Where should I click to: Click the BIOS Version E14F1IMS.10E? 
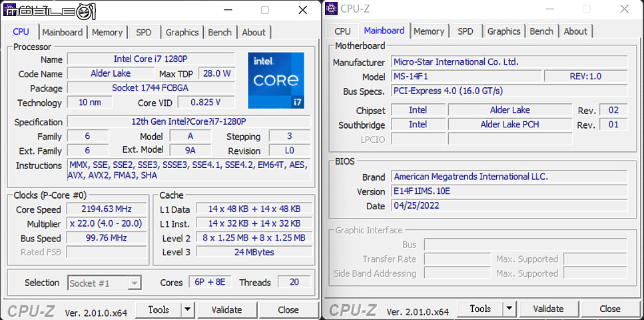509,191
